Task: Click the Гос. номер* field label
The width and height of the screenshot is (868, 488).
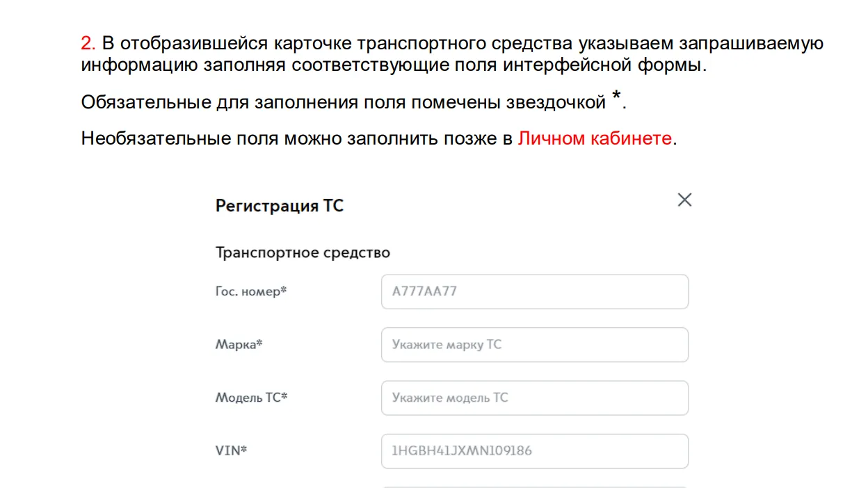Action: pyautogui.click(x=251, y=292)
